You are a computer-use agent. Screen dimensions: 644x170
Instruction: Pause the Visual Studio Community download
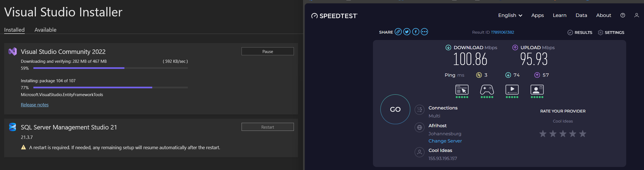coord(268,51)
